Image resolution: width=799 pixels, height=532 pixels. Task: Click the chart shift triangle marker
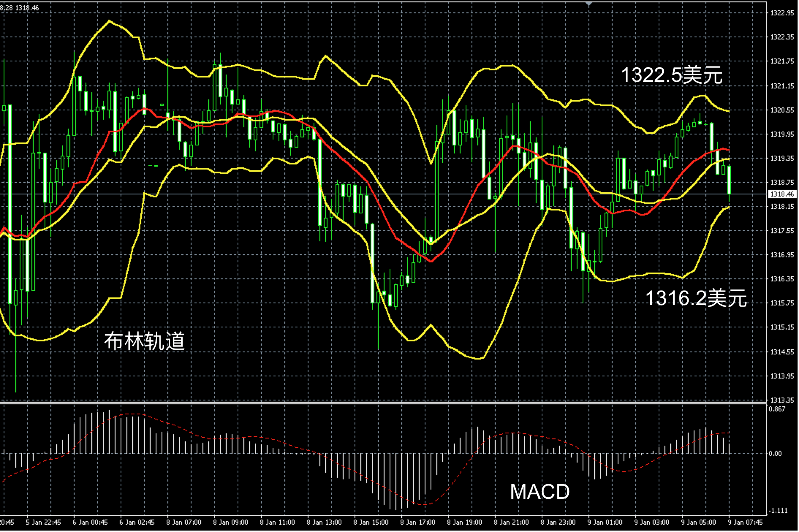pos(588,4)
